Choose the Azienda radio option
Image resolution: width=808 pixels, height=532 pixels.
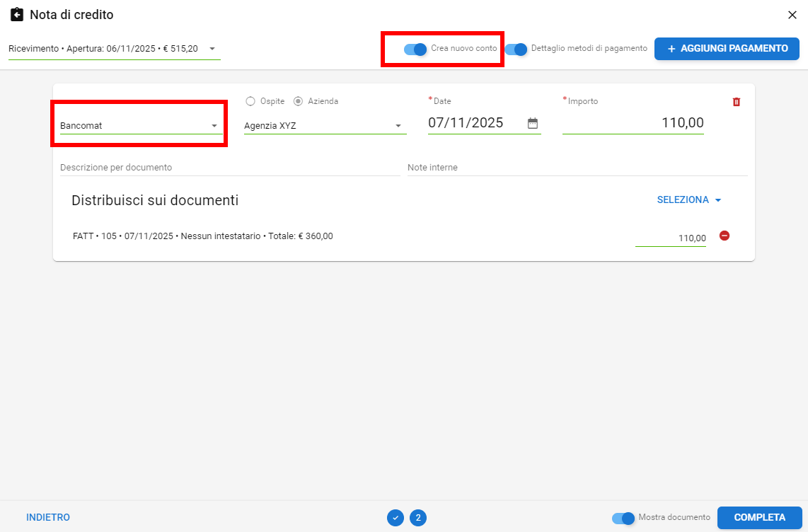[298, 101]
